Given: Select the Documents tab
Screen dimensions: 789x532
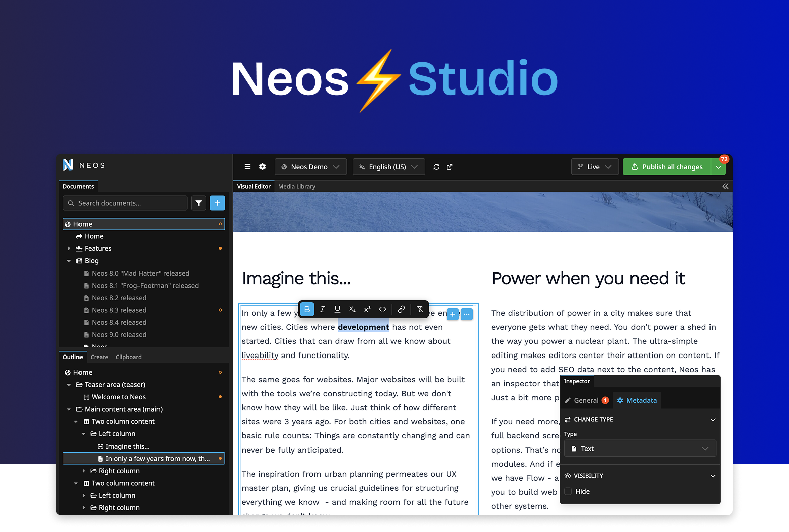Looking at the screenshot, I should pyautogui.click(x=78, y=186).
